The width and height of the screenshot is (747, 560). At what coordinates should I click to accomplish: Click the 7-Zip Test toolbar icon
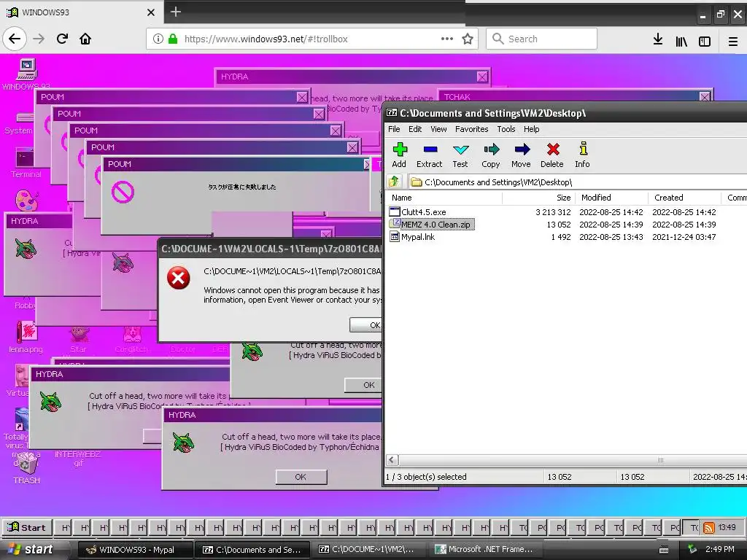pyautogui.click(x=460, y=155)
